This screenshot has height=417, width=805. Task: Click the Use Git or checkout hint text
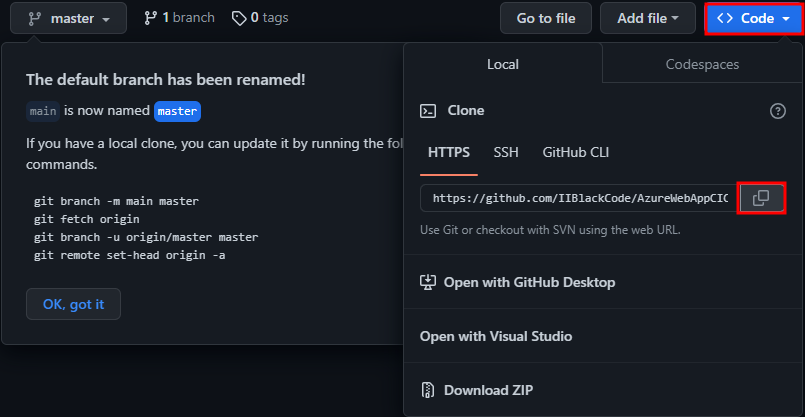coord(550,230)
